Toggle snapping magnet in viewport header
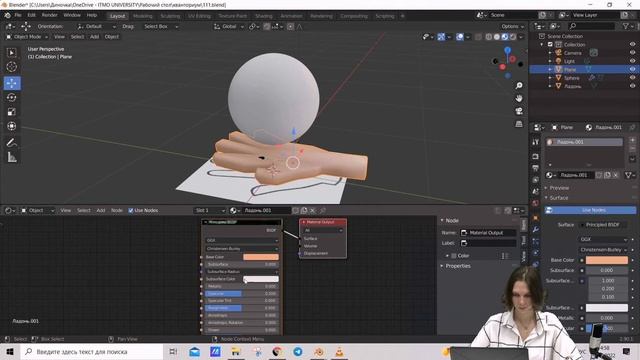This screenshot has height=360, width=640. pyautogui.click(x=267, y=27)
